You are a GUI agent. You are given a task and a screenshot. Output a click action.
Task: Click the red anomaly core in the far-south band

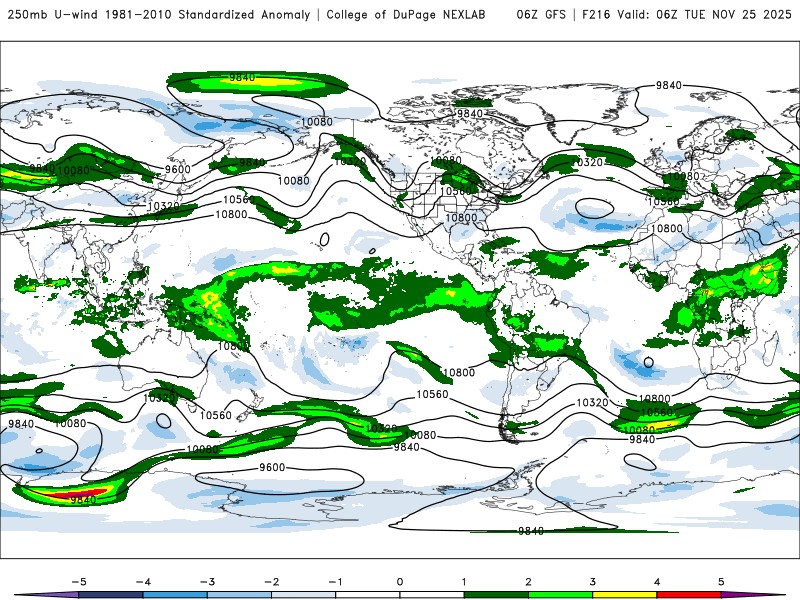coord(77,493)
